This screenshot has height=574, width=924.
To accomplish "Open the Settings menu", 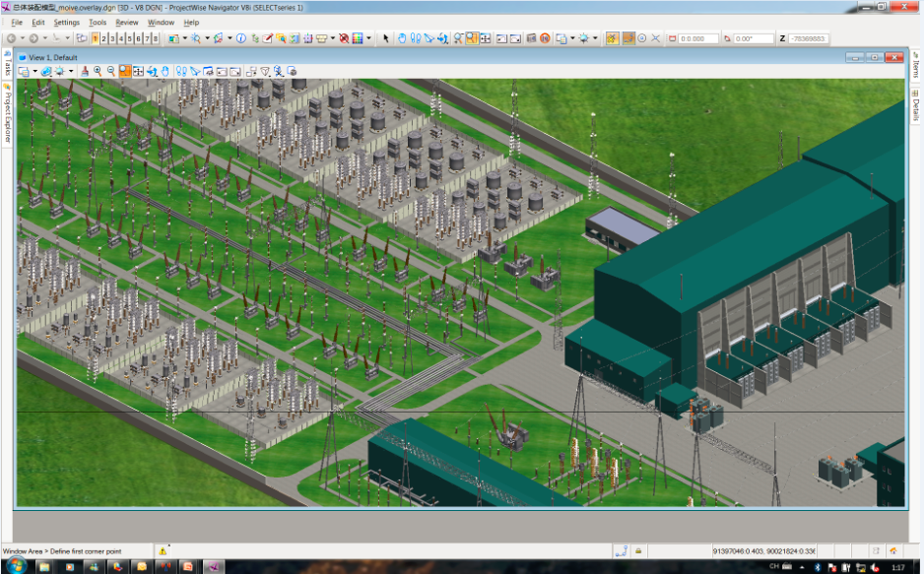I will coord(67,23).
